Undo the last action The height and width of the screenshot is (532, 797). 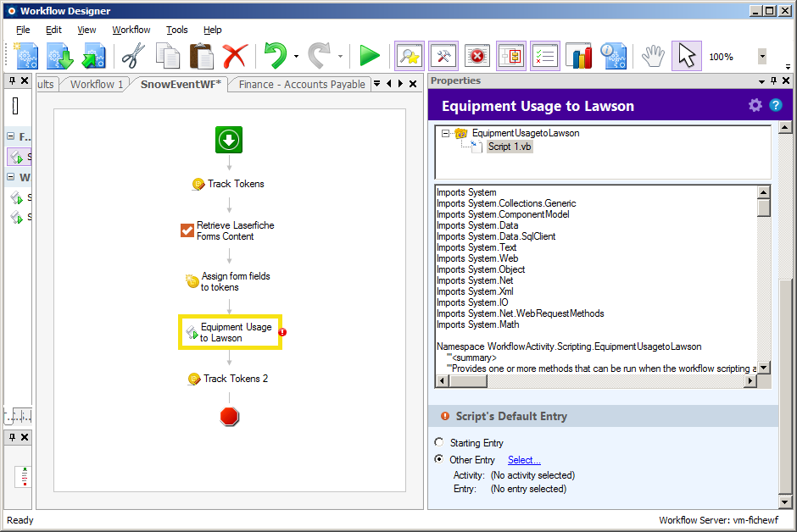click(x=276, y=55)
